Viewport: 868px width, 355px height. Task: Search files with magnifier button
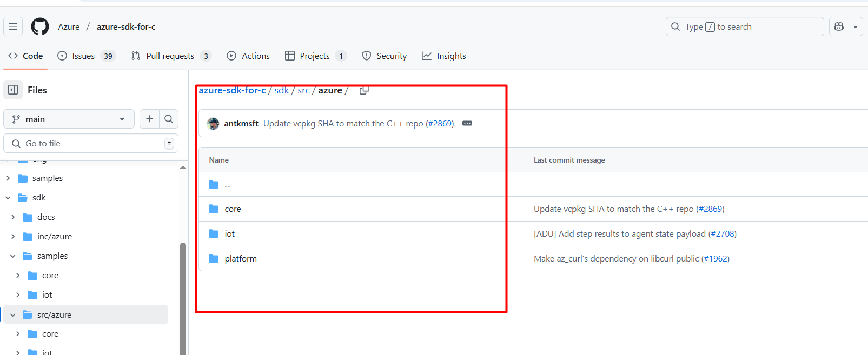point(169,119)
